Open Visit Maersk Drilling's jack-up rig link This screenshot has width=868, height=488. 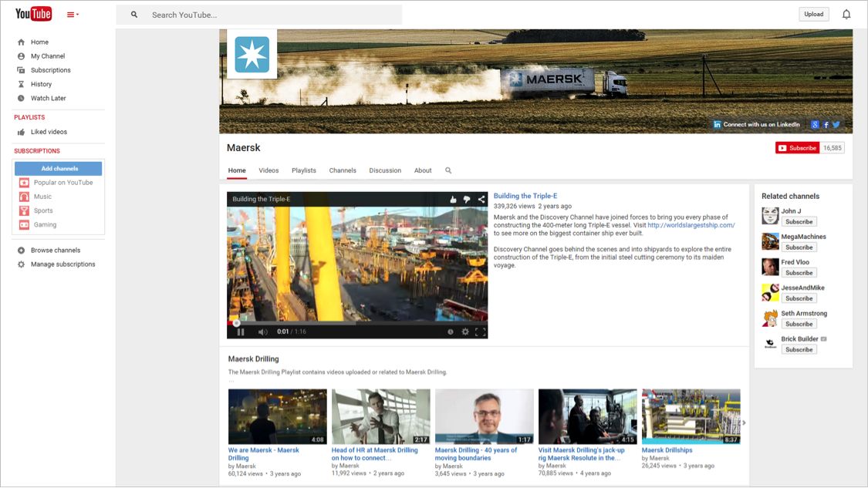pyautogui.click(x=581, y=454)
